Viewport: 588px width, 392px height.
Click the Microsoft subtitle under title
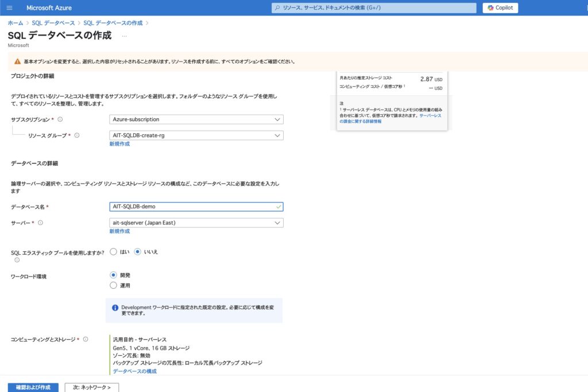18,45
